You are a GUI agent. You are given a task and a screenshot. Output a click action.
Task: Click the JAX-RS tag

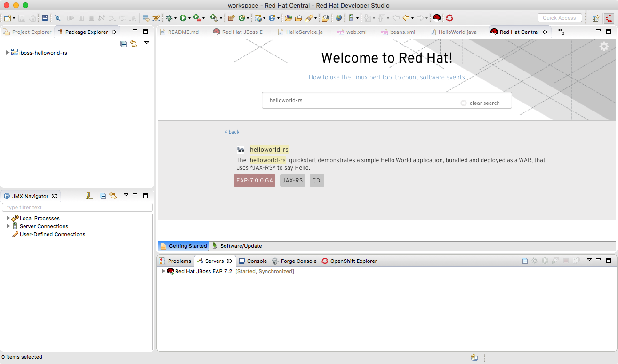292,181
